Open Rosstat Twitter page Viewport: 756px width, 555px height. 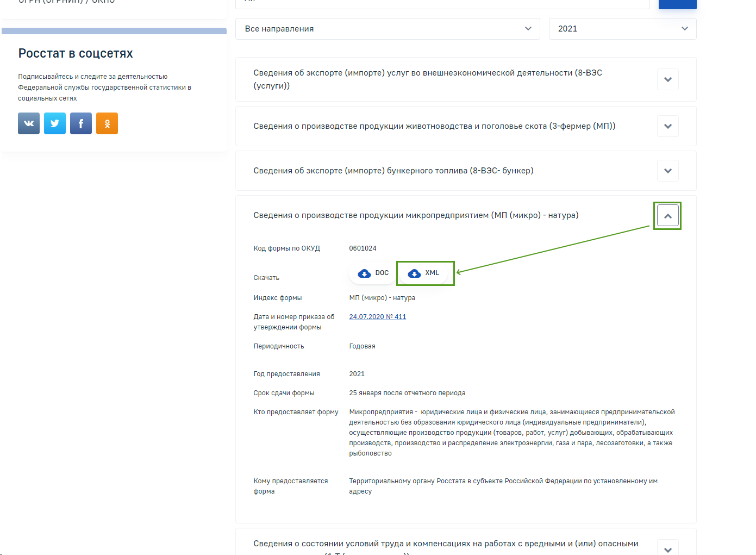[x=55, y=123]
